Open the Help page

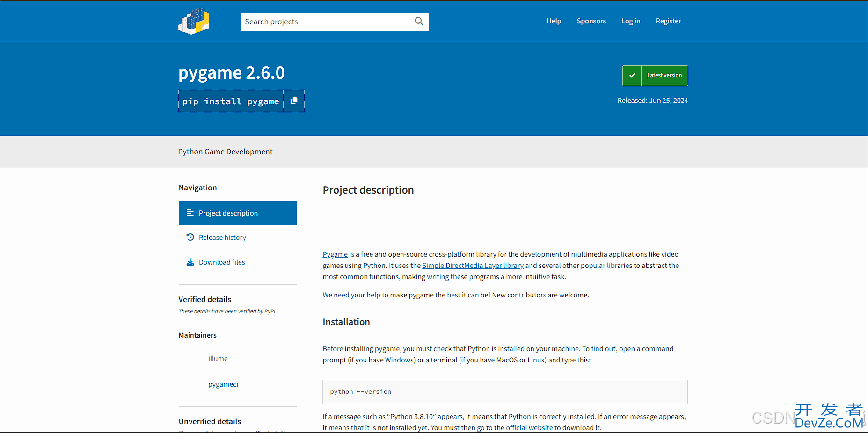(554, 21)
